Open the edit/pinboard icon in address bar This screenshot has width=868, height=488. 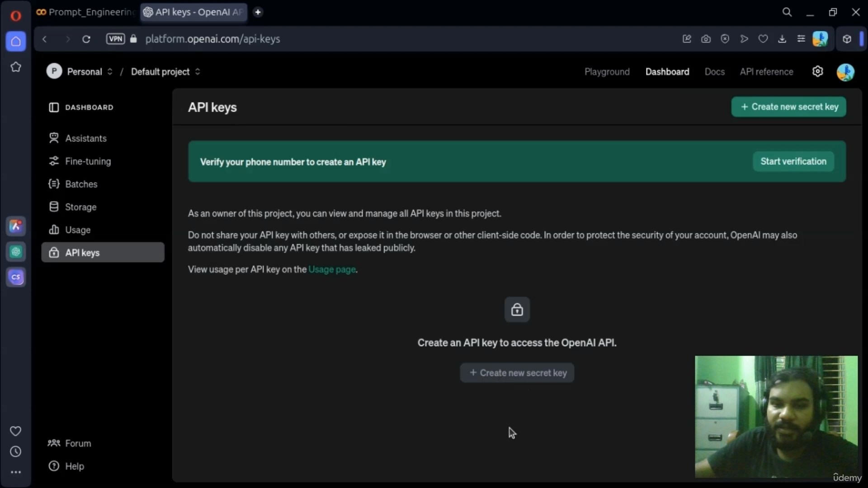point(687,39)
